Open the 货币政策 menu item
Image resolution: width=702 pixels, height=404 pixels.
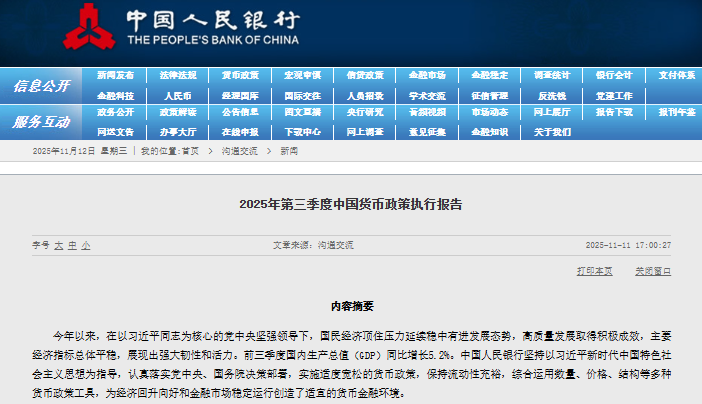(x=240, y=75)
